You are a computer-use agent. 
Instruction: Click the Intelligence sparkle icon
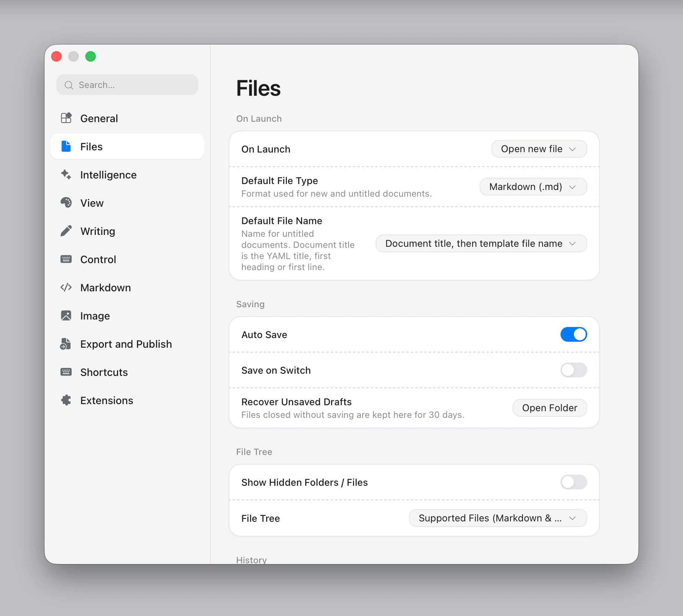point(66,174)
